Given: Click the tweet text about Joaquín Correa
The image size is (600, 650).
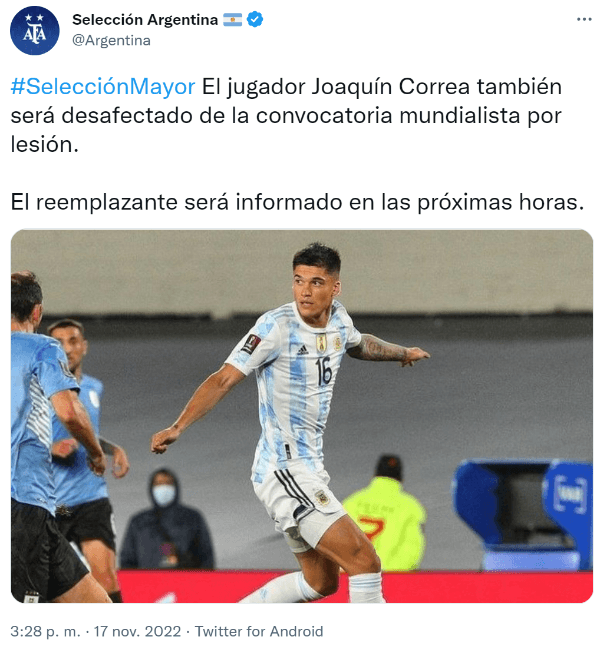Looking at the screenshot, I should [x=286, y=116].
